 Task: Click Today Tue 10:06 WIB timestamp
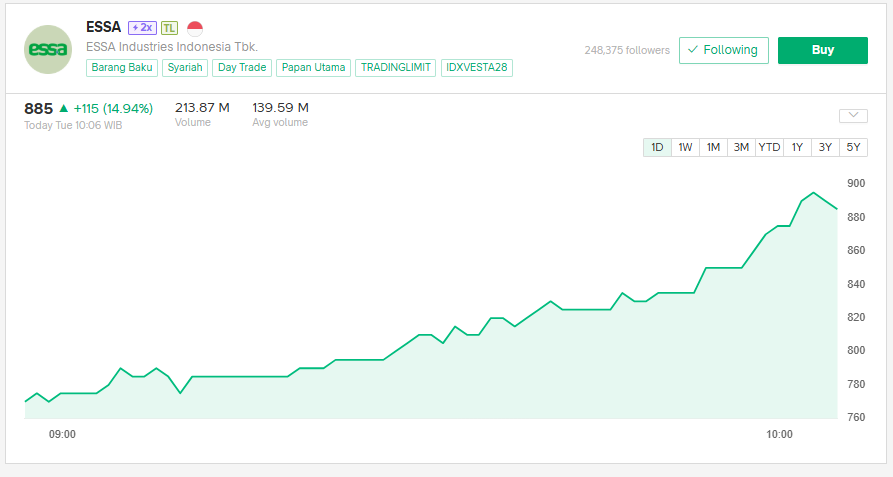pos(73,125)
